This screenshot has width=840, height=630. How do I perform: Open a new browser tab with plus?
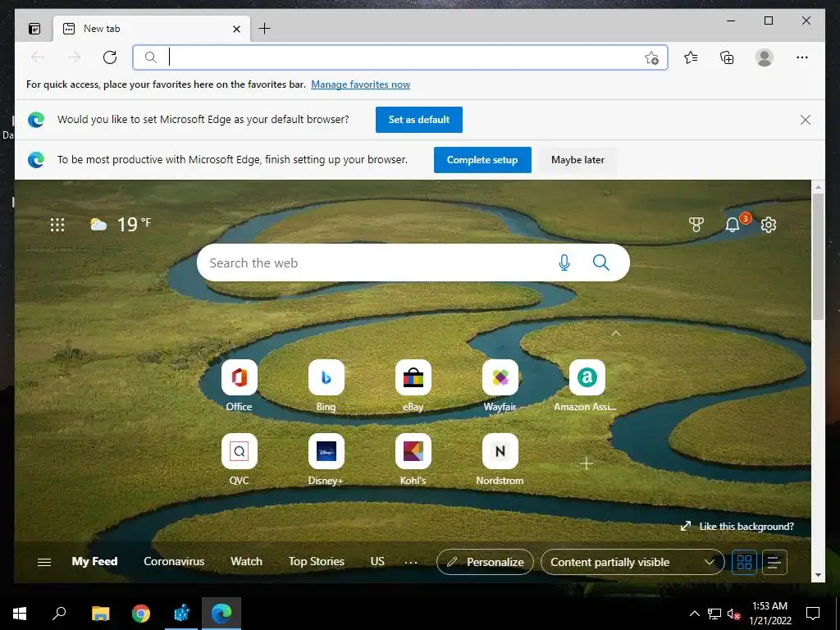point(265,29)
